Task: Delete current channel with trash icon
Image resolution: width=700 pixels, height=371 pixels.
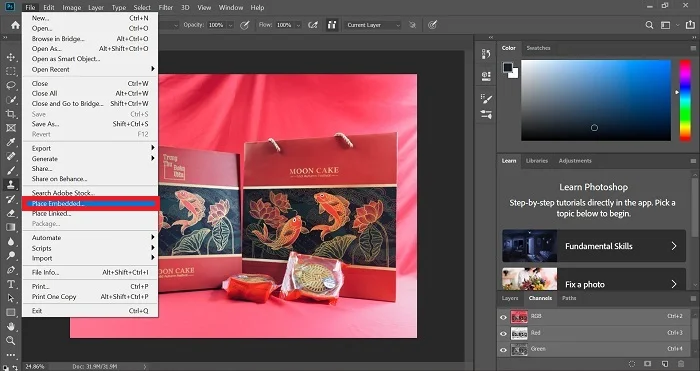Action: [681, 364]
